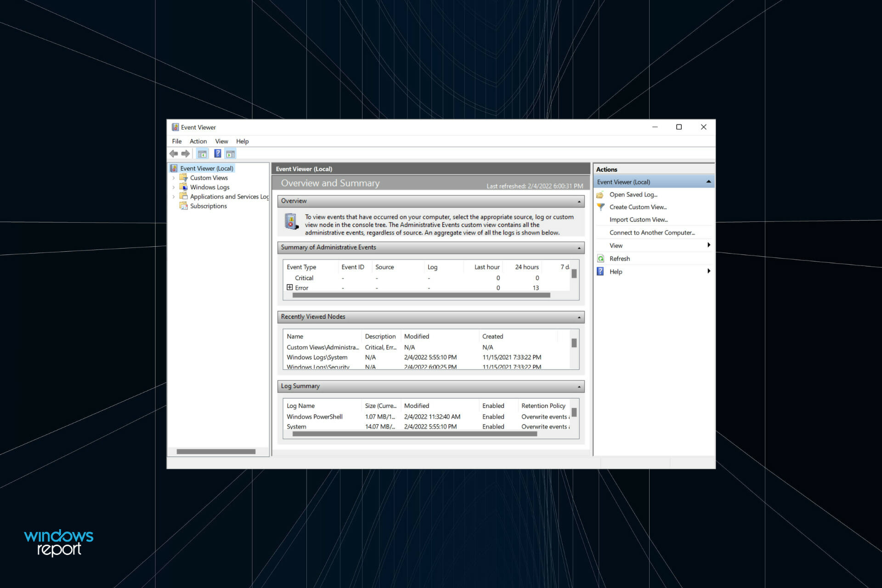Collapse the Log Summary section
The image size is (882, 588).
click(x=579, y=387)
